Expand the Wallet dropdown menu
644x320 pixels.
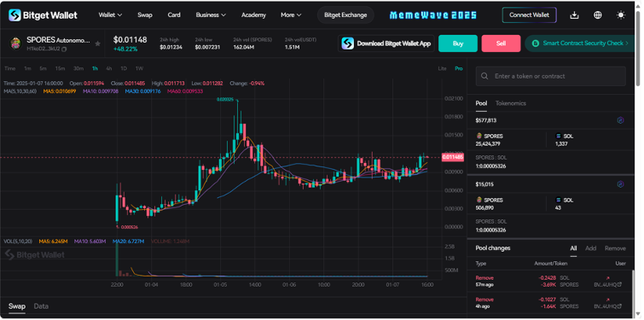pos(110,15)
